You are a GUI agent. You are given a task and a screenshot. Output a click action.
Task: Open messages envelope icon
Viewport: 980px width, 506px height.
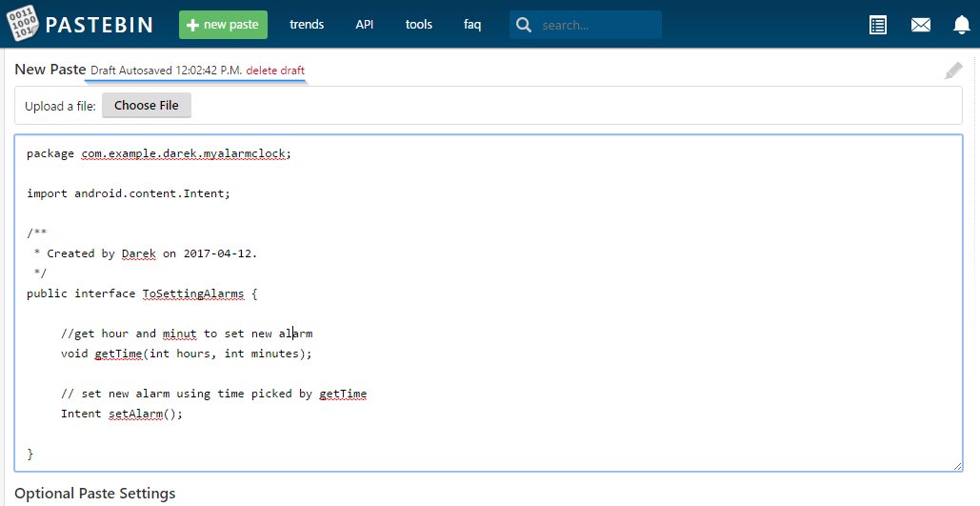click(921, 25)
